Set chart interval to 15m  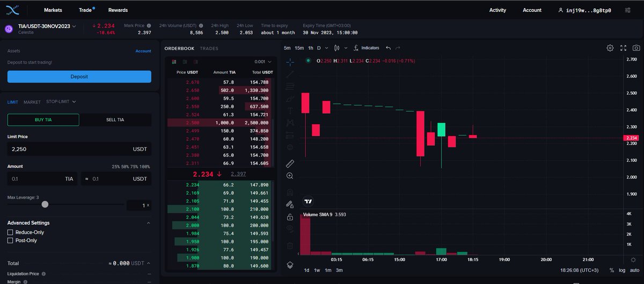tap(299, 48)
